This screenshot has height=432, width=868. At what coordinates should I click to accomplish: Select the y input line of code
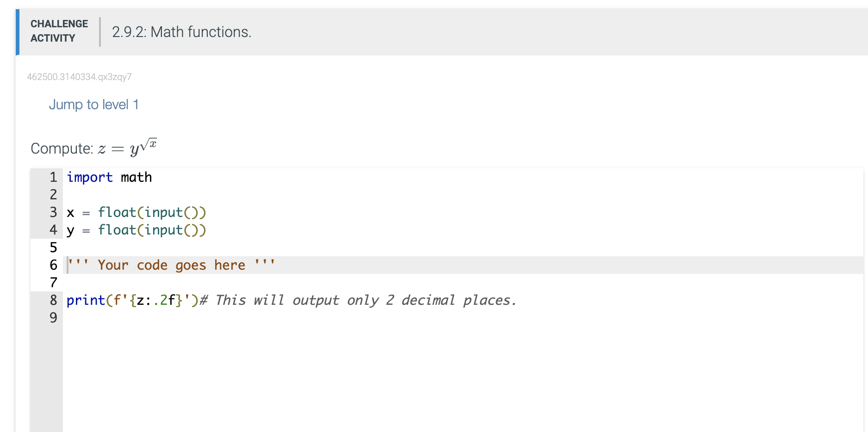pos(136,230)
